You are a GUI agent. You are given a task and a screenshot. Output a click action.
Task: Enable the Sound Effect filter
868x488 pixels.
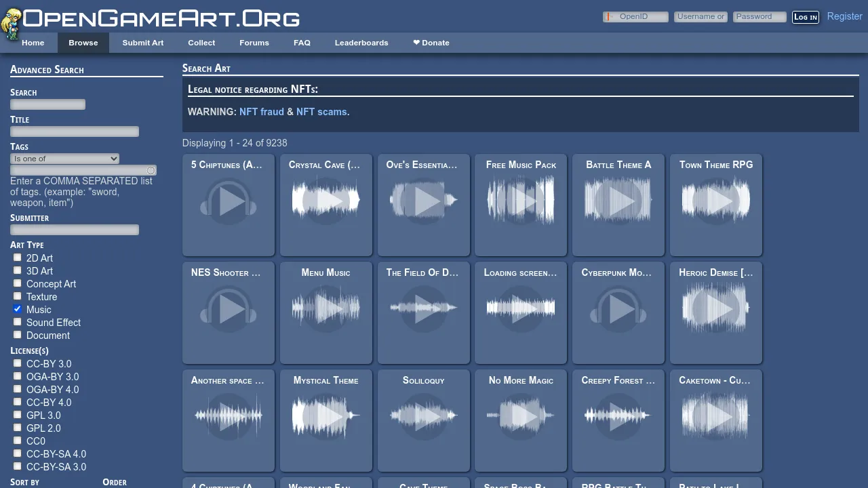coord(17,321)
